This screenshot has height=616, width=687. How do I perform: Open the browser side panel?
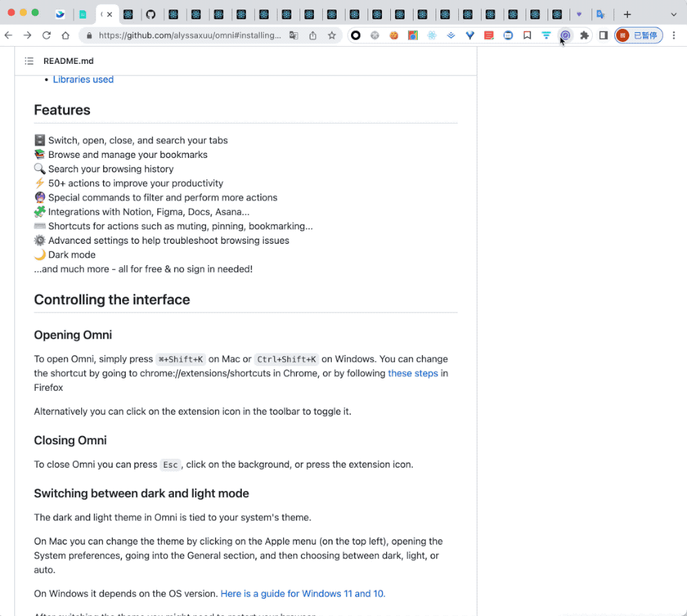coord(603,36)
